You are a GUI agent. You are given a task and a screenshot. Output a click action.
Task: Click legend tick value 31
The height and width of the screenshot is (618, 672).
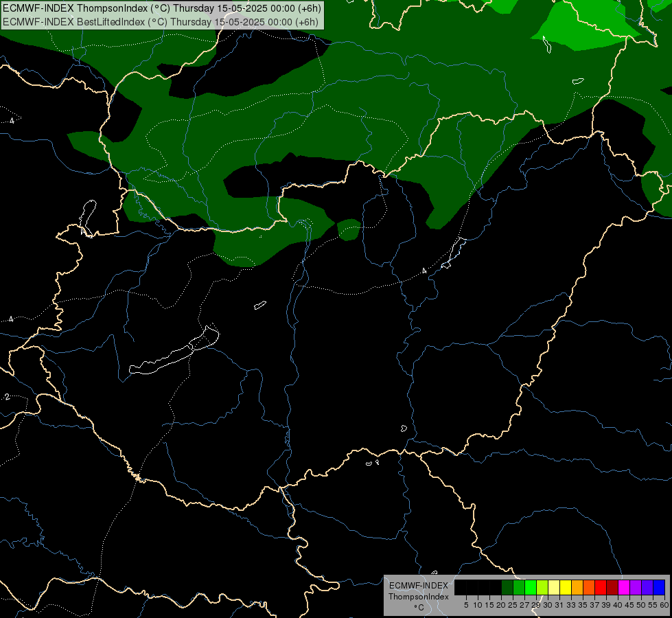[559, 605]
